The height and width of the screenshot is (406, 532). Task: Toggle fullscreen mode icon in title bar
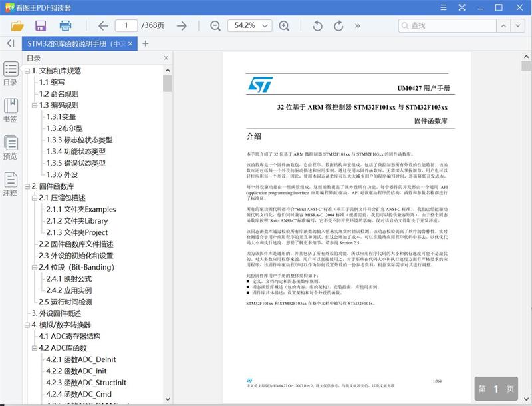[x=462, y=7]
